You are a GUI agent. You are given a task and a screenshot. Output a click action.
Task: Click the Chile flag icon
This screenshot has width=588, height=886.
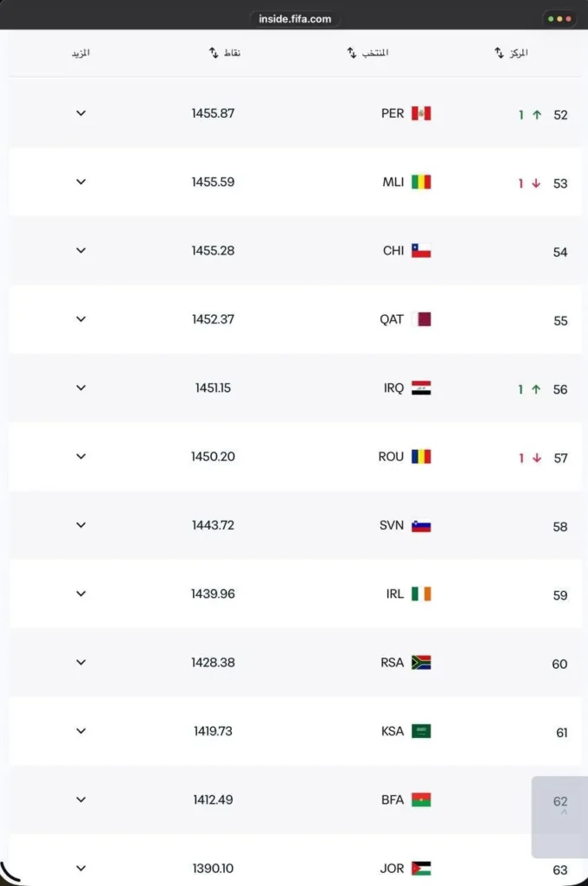[421, 250]
